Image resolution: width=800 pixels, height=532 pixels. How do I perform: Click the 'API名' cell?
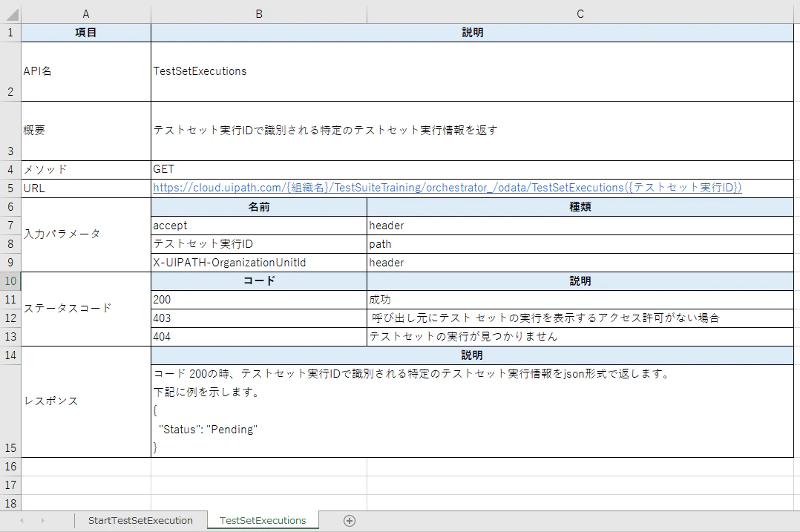click(86, 71)
